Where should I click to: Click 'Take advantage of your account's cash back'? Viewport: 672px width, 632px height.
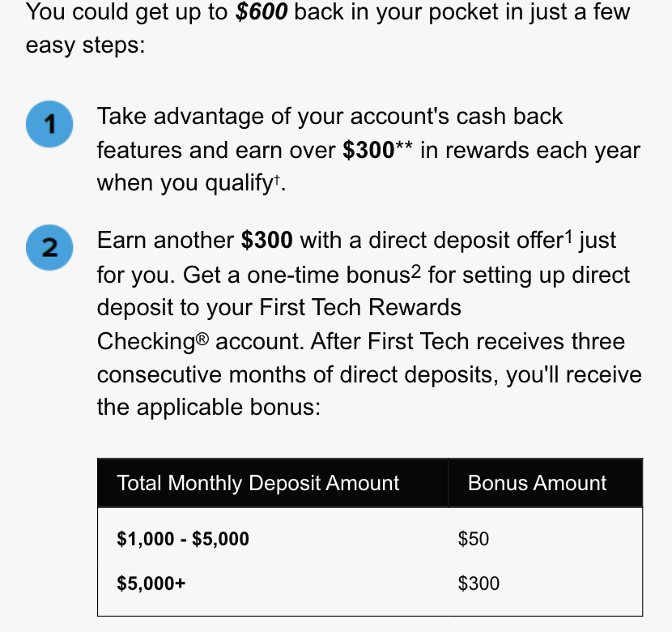click(330, 116)
